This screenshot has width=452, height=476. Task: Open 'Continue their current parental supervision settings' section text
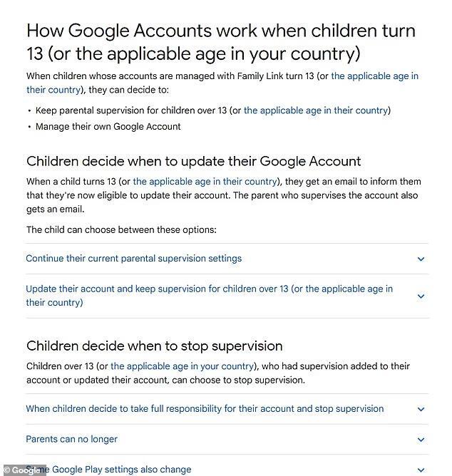(134, 259)
